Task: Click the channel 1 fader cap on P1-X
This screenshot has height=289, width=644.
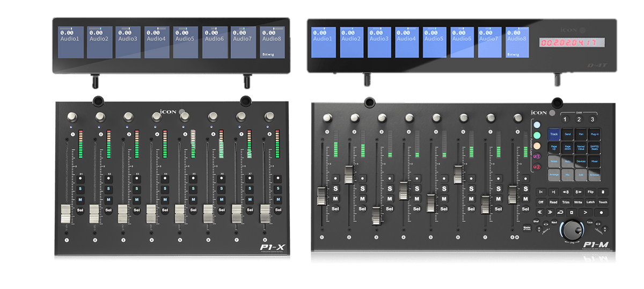Action: (65, 214)
